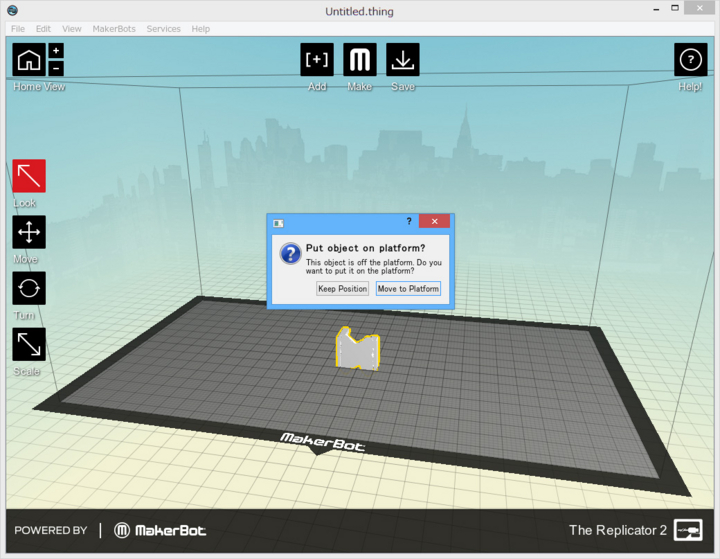Click the Replicator 2 printer icon
This screenshot has height=559, width=720.
[688, 530]
